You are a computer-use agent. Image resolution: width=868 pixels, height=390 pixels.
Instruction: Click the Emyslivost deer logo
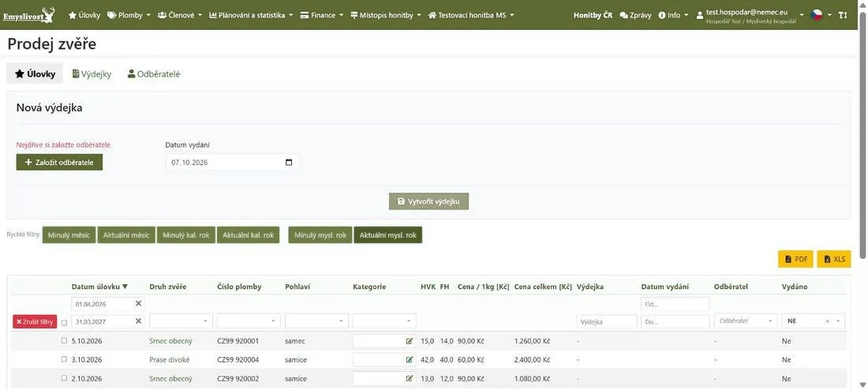pyautogui.click(x=29, y=15)
